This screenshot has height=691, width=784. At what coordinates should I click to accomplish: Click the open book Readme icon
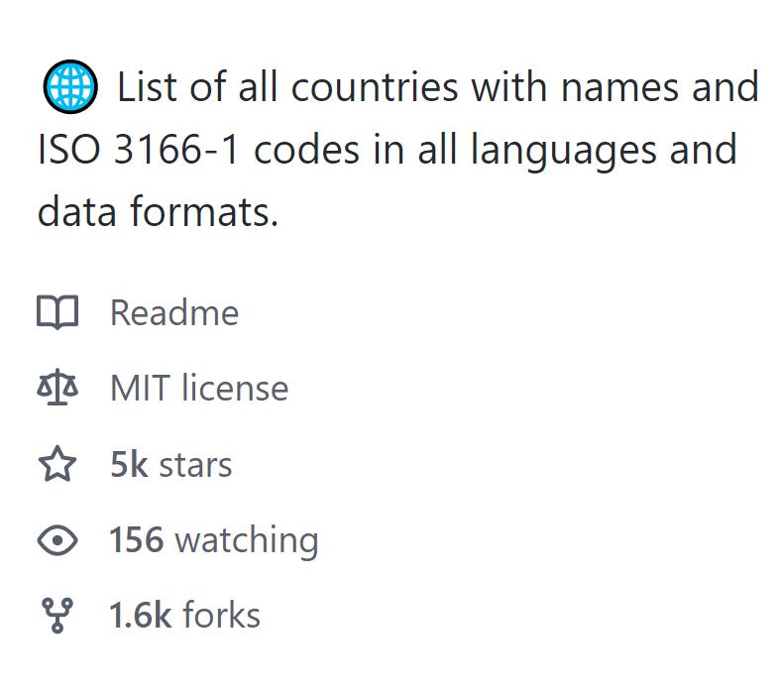[x=57, y=312]
